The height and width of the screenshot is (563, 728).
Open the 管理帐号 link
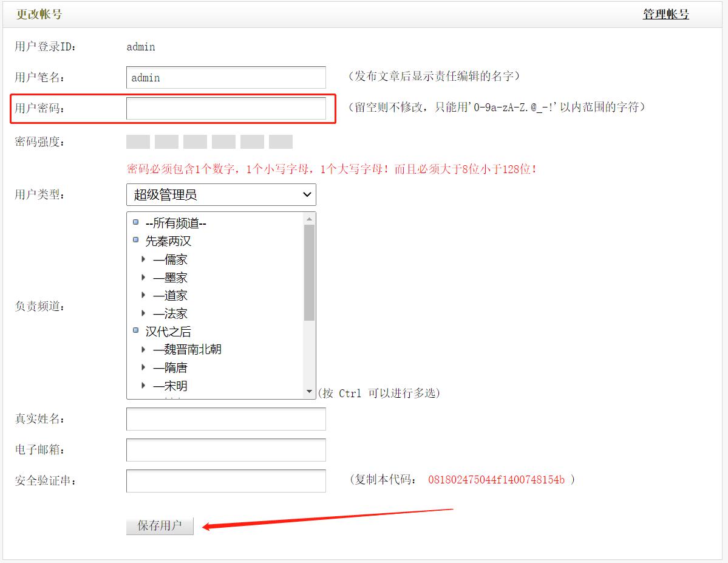click(665, 15)
